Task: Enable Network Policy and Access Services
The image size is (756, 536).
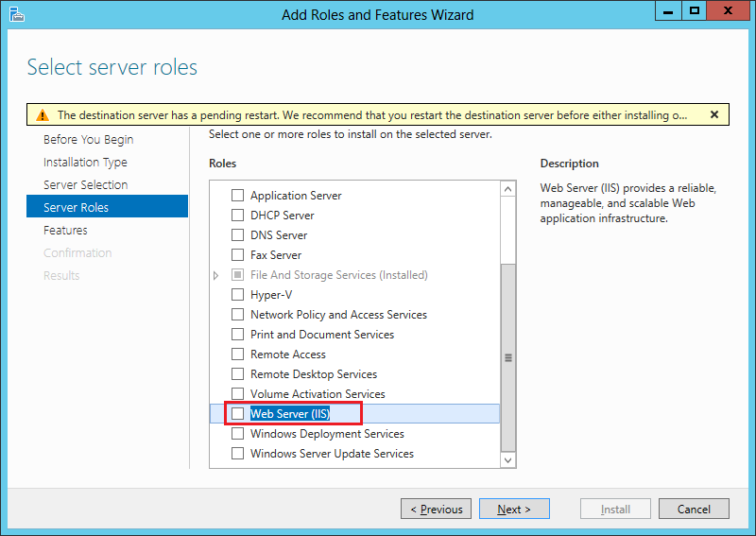Action: coord(238,314)
